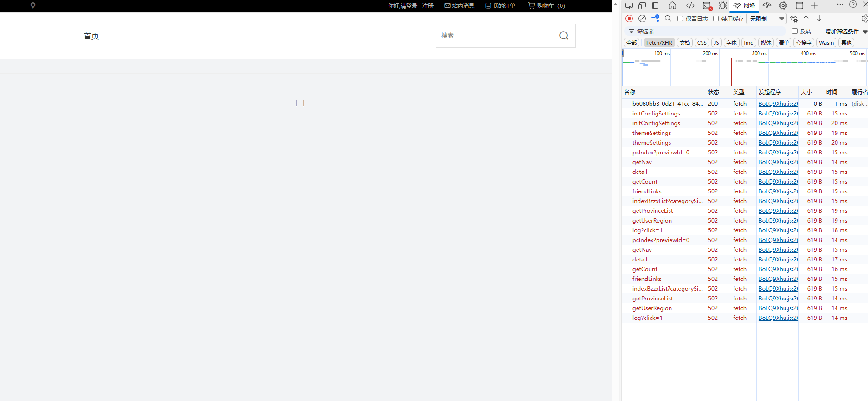Click the 我的订单 link
This screenshot has height=401, width=868.
(500, 6)
